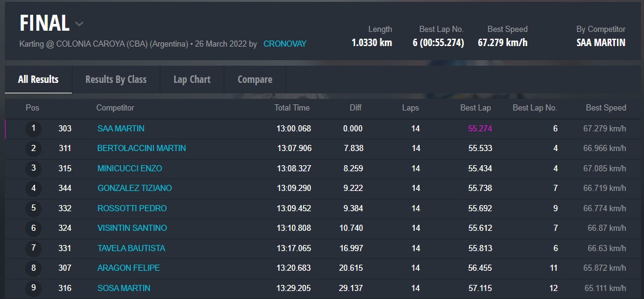This screenshot has width=644, height=299.
Task: Click the position 5 circle badge
Action: [x=34, y=208]
